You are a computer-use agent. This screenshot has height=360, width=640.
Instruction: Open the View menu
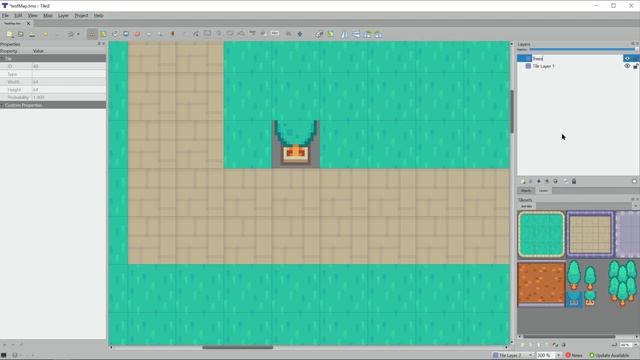[33, 16]
